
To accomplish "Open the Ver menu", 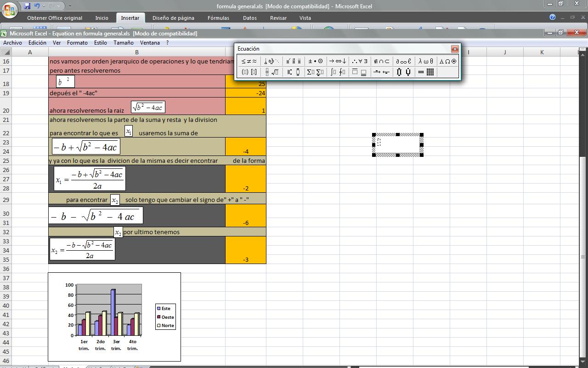I will coord(57,43).
